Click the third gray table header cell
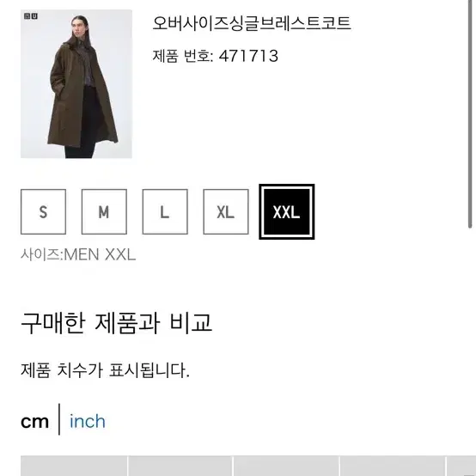 click(286, 466)
